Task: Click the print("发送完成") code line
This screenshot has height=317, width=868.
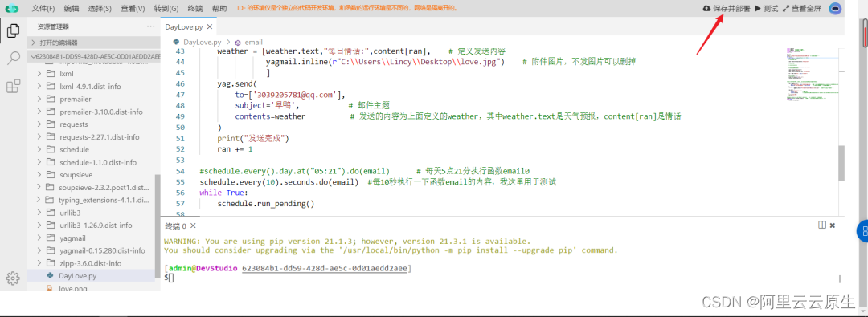Action: 253,138
